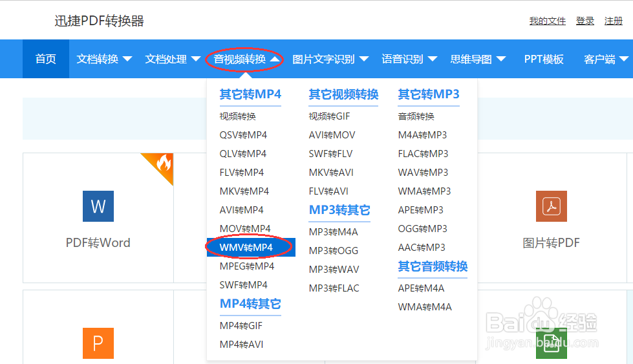Screen dimensions: 633x364
Task: Choose SWF转MP4
Action: [x=243, y=285]
